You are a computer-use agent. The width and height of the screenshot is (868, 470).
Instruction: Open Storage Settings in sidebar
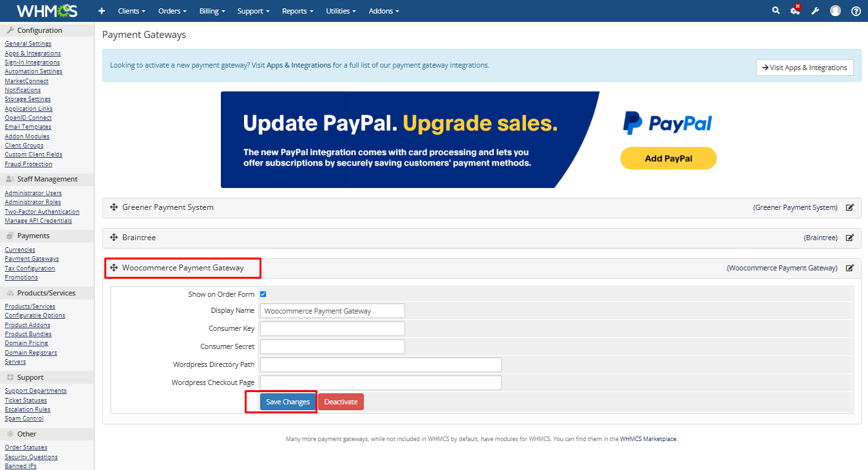[x=28, y=99]
